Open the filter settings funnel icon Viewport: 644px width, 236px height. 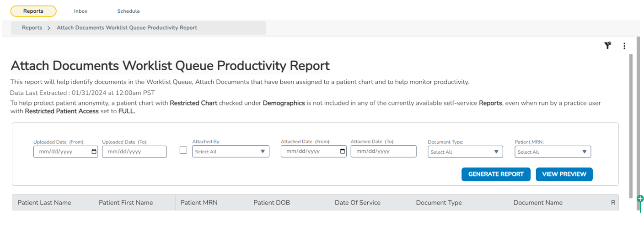pyautogui.click(x=607, y=45)
